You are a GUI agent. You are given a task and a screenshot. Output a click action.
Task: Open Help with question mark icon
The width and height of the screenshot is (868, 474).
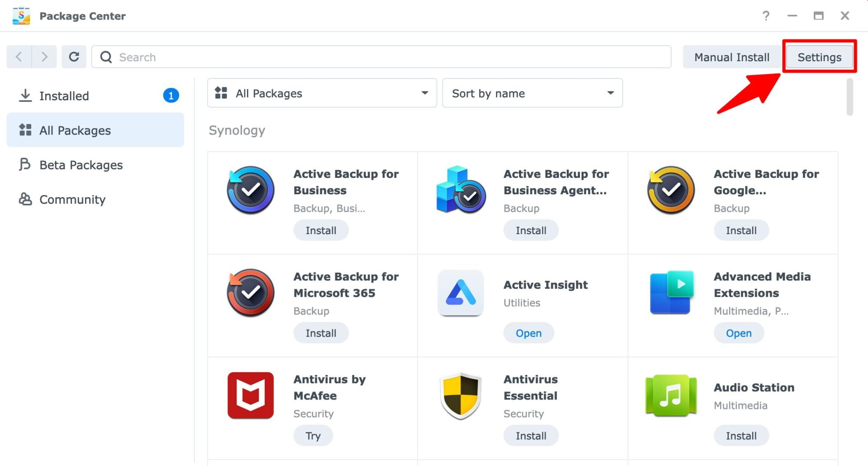(x=766, y=16)
